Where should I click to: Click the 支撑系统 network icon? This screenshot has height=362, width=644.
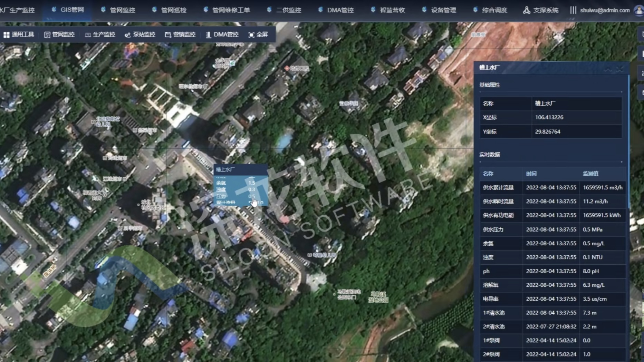point(526,10)
